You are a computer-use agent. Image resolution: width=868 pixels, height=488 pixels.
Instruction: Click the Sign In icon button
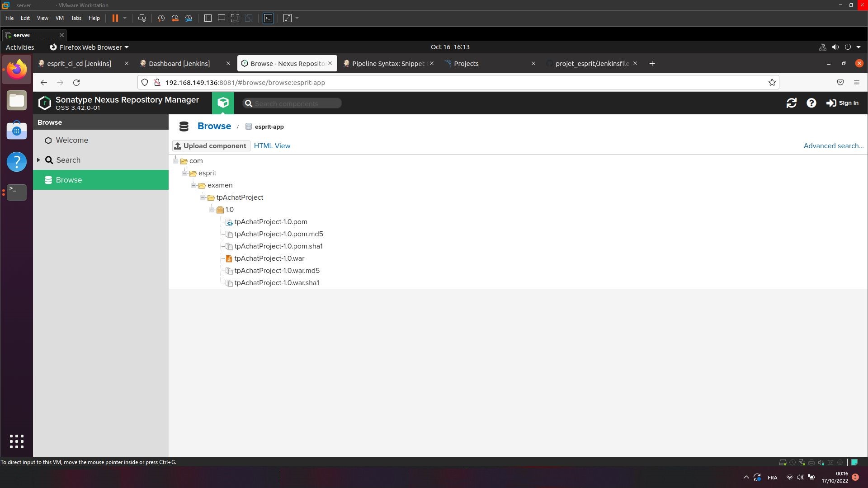coord(832,103)
